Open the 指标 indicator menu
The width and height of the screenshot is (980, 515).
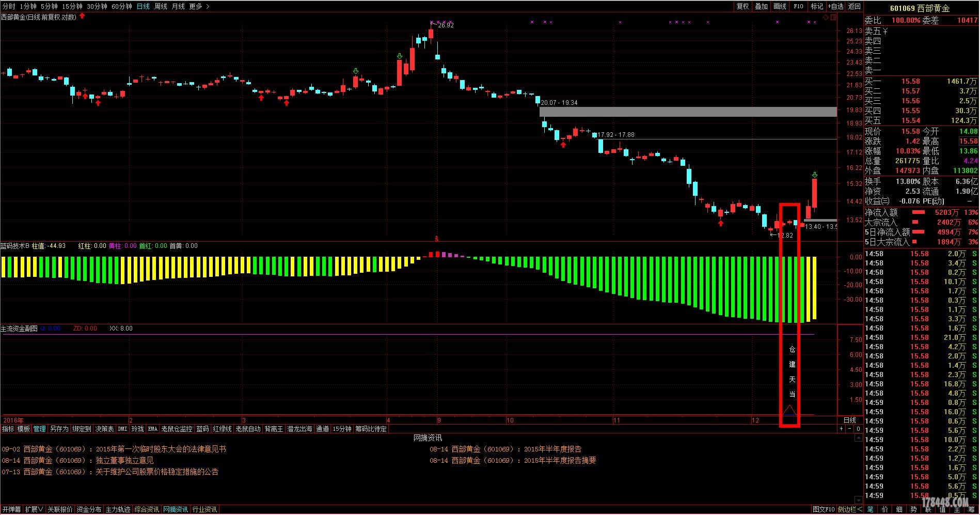(8, 429)
